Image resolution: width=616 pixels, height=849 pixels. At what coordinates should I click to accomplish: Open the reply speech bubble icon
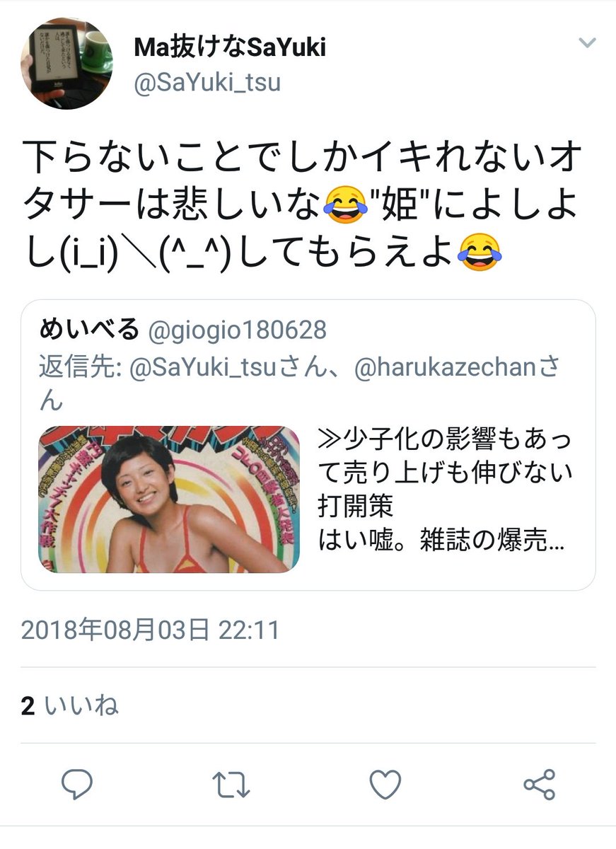(78, 785)
